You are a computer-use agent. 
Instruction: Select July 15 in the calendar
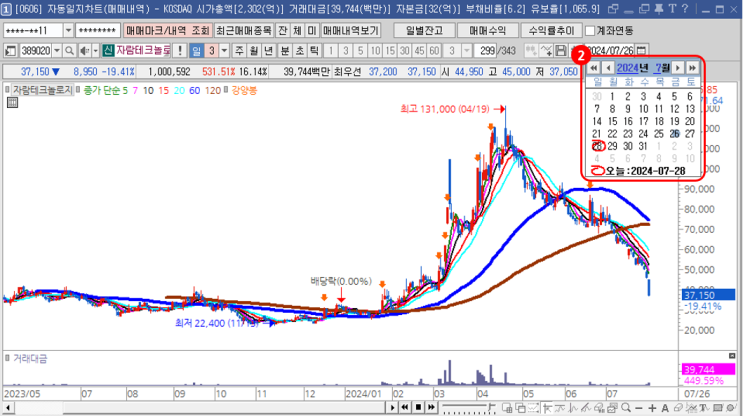point(612,122)
